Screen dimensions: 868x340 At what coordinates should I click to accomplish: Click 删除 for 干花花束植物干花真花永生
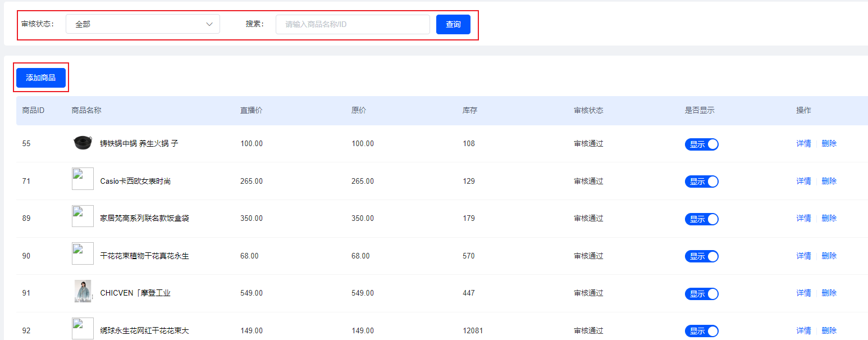point(829,256)
